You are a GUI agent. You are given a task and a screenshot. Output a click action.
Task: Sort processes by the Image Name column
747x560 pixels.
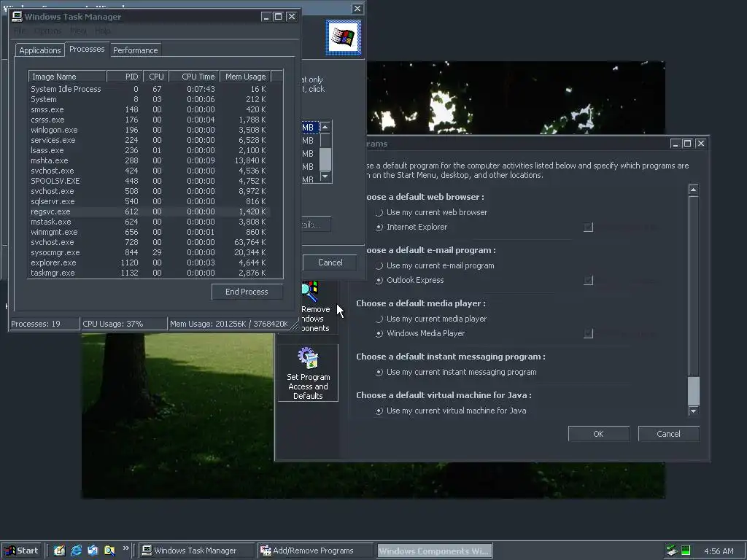click(67, 77)
